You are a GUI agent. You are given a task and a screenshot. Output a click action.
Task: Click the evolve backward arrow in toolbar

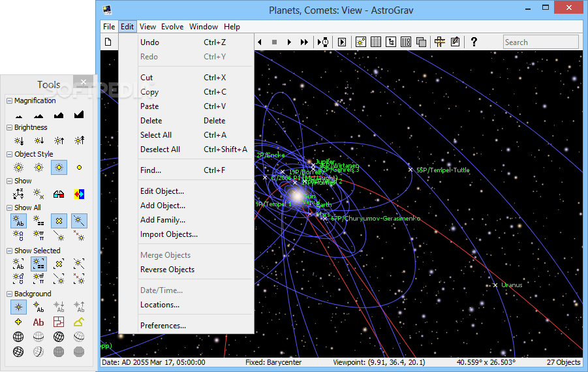coord(260,42)
